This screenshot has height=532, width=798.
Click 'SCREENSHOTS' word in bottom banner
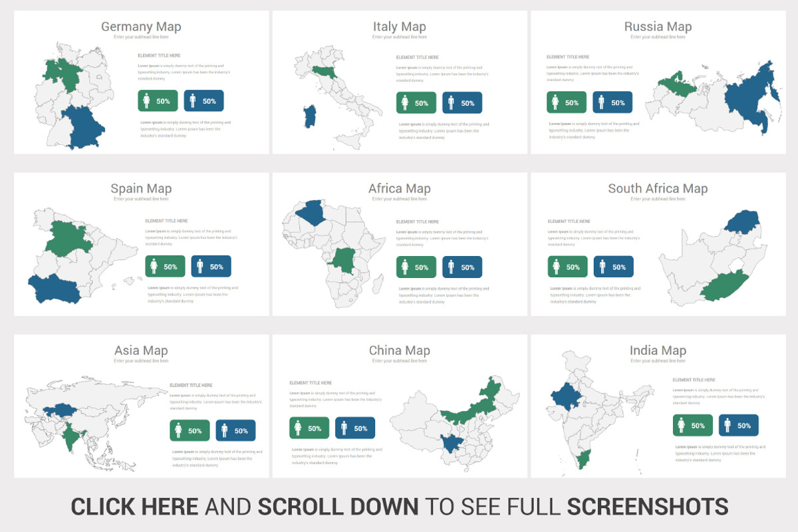point(647,507)
